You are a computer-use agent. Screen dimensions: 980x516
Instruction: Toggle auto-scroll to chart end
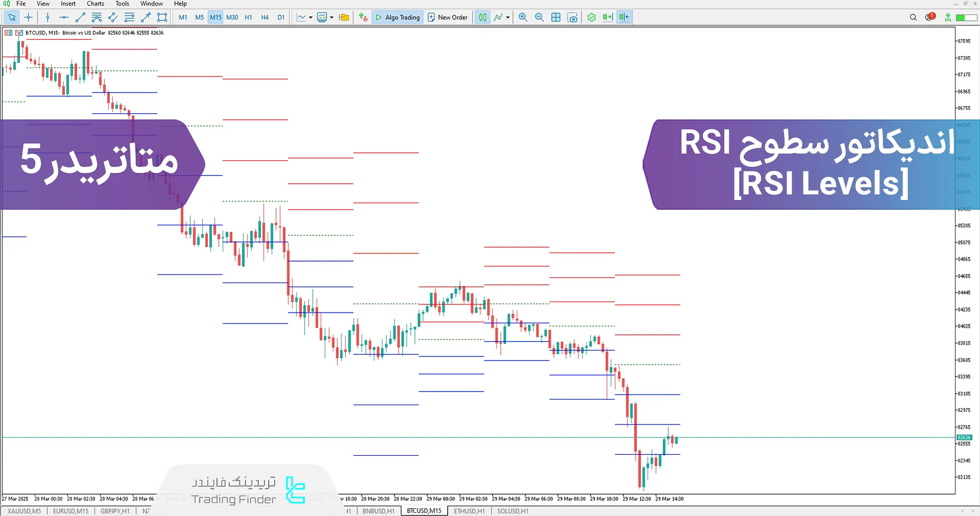(x=607, y=17)
